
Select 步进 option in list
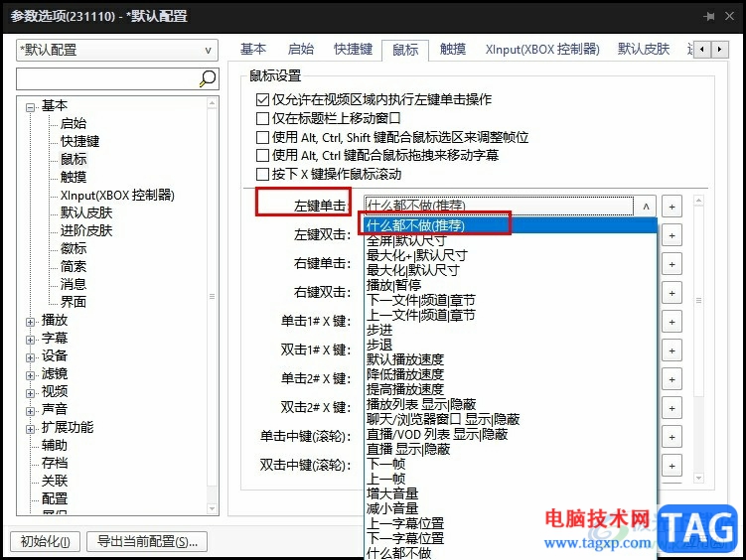pos(511,330)
